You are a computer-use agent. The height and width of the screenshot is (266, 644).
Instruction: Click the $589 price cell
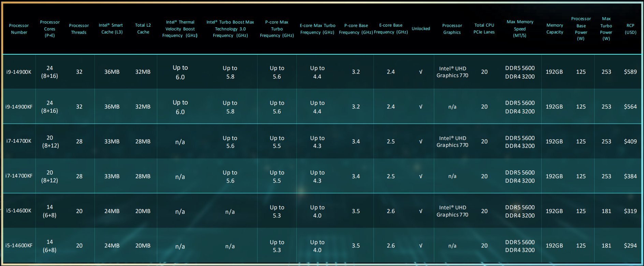click(630, 72)
